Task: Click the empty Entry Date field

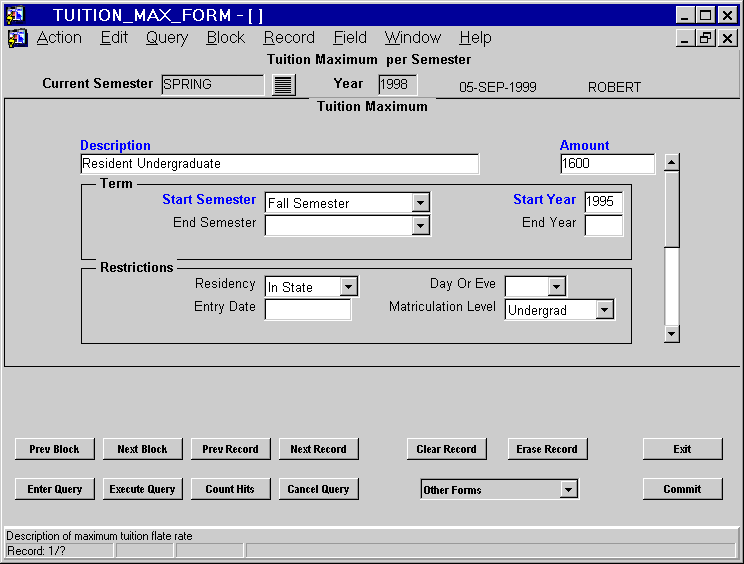Action: 308,310
